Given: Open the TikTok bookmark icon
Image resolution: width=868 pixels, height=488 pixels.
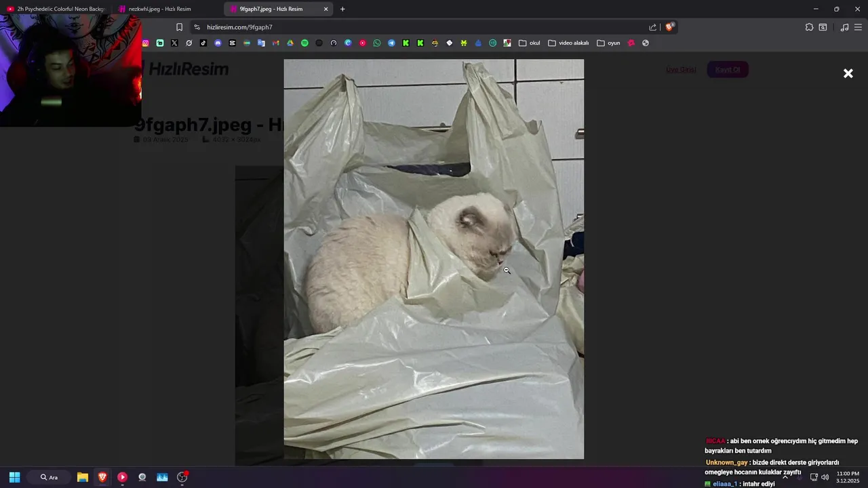Looking at the screenshot, I should coord(203,43).
